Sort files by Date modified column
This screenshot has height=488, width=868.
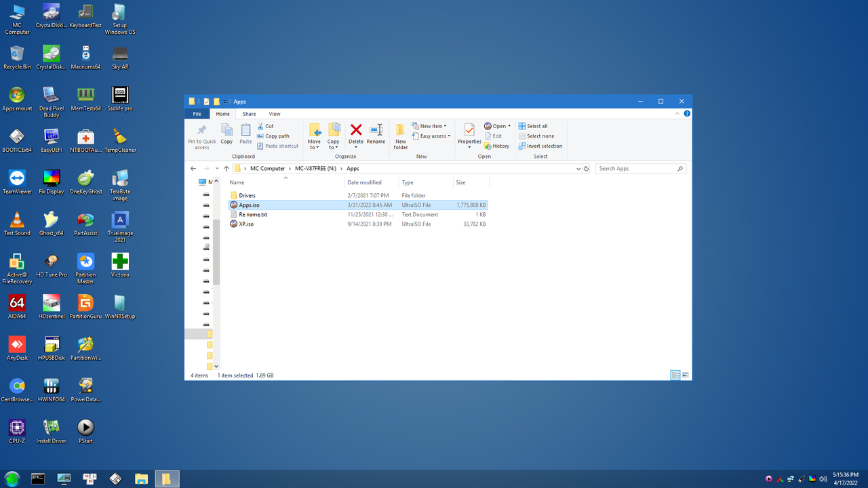coord(371,182)
